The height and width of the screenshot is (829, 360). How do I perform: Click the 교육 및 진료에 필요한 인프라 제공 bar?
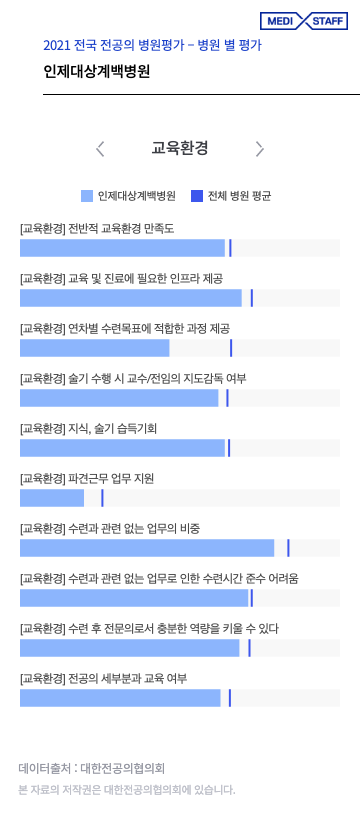click(x=180, y=298)
